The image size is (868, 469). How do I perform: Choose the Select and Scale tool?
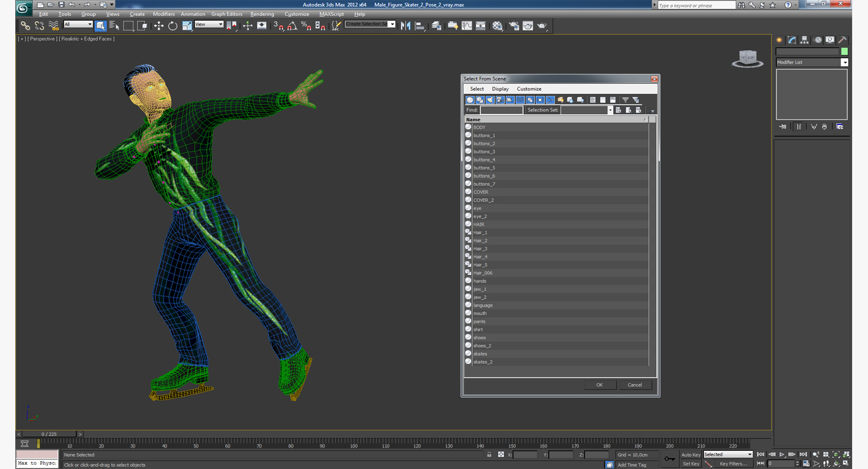point(187,26)
